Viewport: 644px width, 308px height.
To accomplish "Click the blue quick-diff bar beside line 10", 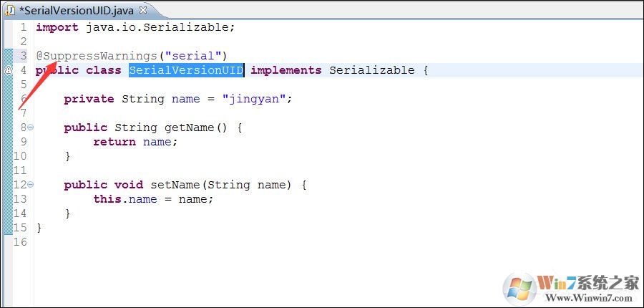I will (x=8, y=156).
